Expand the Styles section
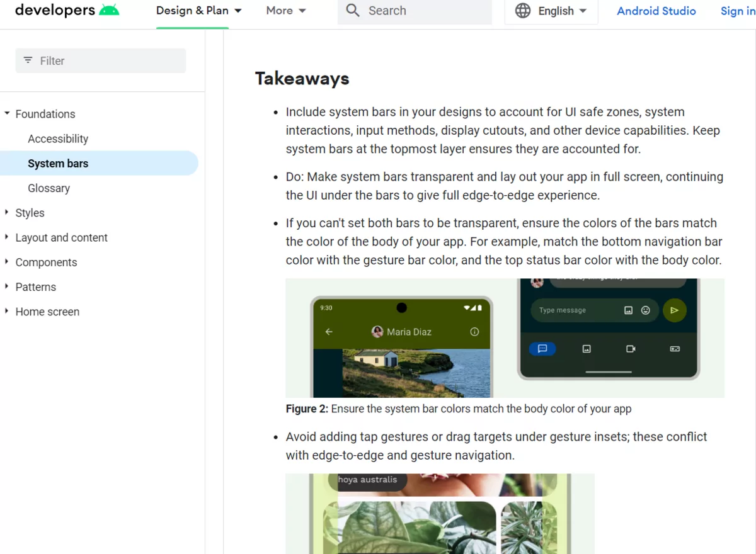 (7, 213)
